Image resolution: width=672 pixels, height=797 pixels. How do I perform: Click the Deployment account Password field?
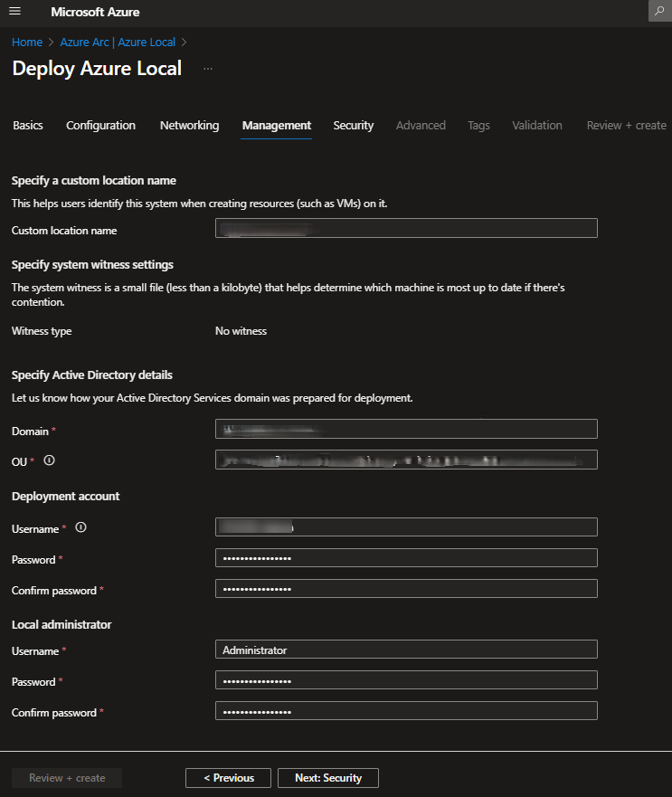coord(406,558)
